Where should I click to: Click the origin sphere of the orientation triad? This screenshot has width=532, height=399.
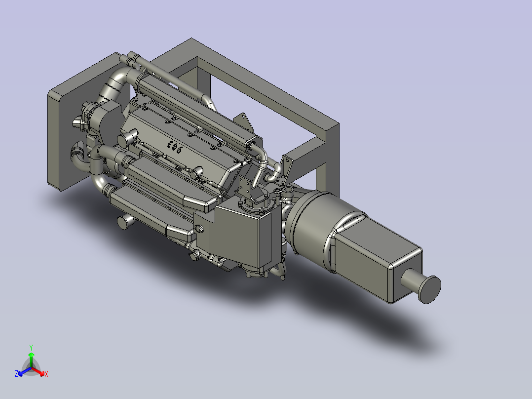click(32, 367)
